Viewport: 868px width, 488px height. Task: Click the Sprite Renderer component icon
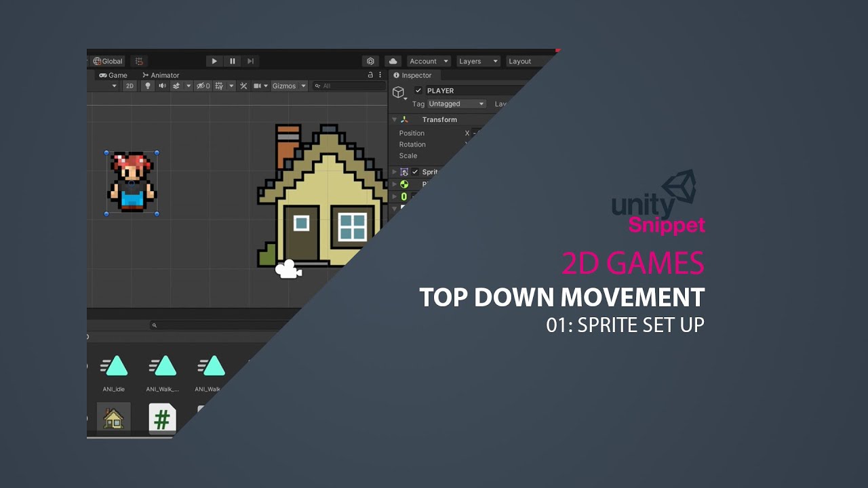pos(405,172)
